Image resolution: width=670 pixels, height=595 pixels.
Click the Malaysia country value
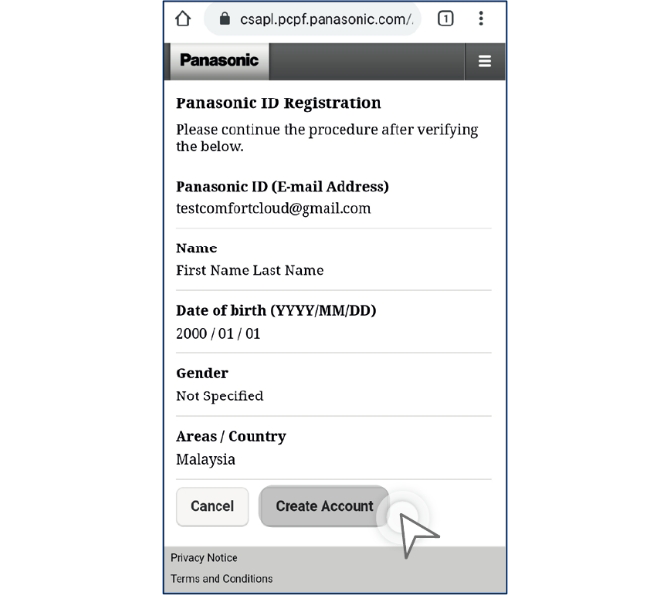pyautogui.click(x=206, y=460)
